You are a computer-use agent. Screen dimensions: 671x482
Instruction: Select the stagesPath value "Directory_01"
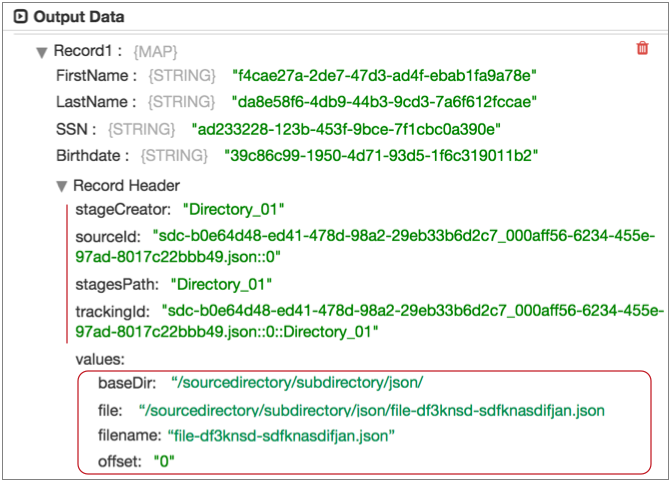[x=222, y=284]
